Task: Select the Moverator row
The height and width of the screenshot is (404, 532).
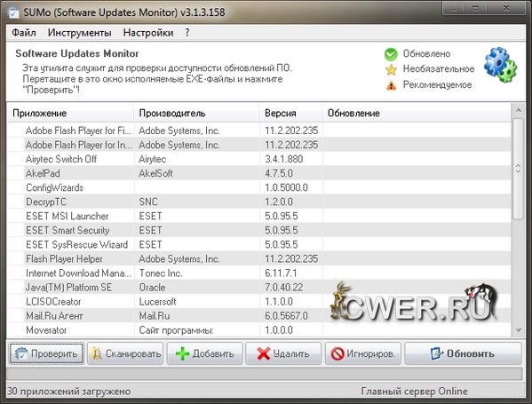Action: pos(259,330)
